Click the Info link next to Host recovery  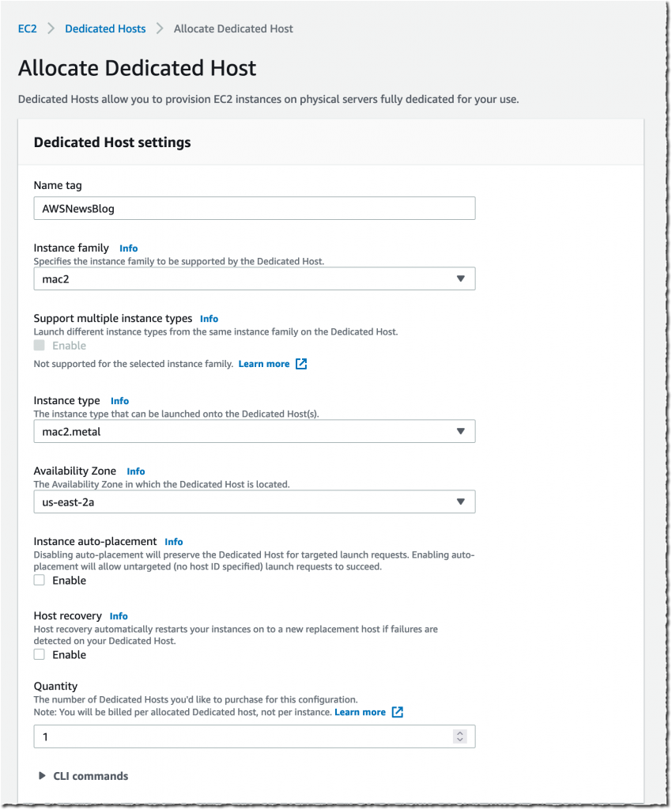point(119,615)
